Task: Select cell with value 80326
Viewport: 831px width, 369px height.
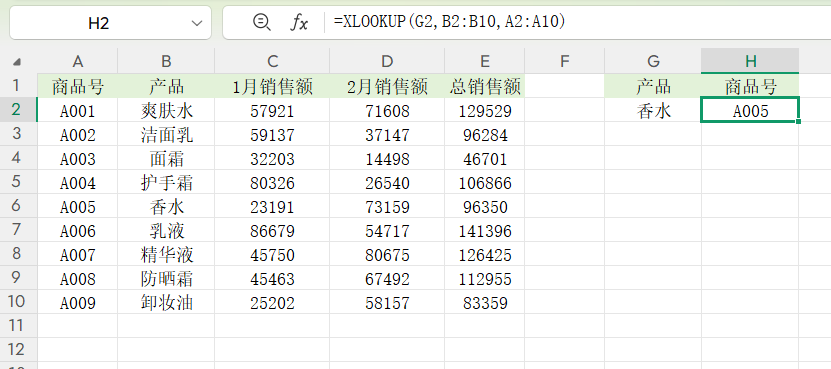Action: pos(272,182)
